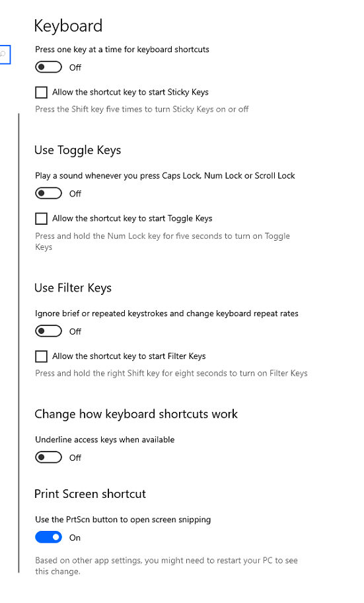This screenshot has height=603, width=364.
Task: Turn on the Toggle Keys sound switch
Action: coord(48,193)
